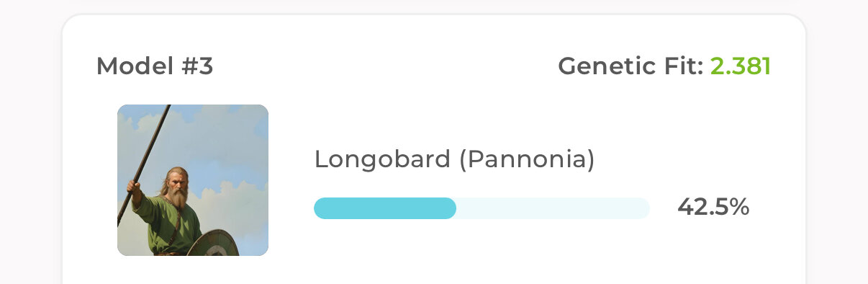Image resolution: width=868 pixels, height=284 pixels.
Task: Click the green 2.381 fit score
Action: [x=741, y=67]
